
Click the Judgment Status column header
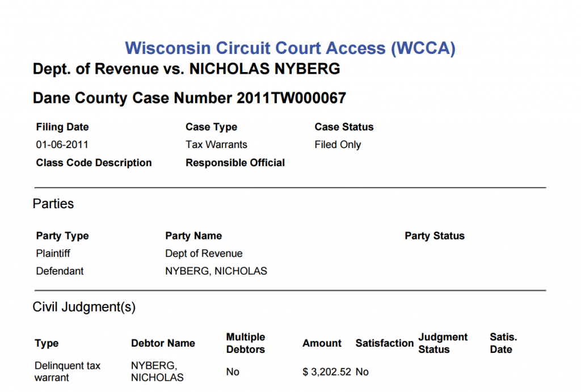click(443, 343)
